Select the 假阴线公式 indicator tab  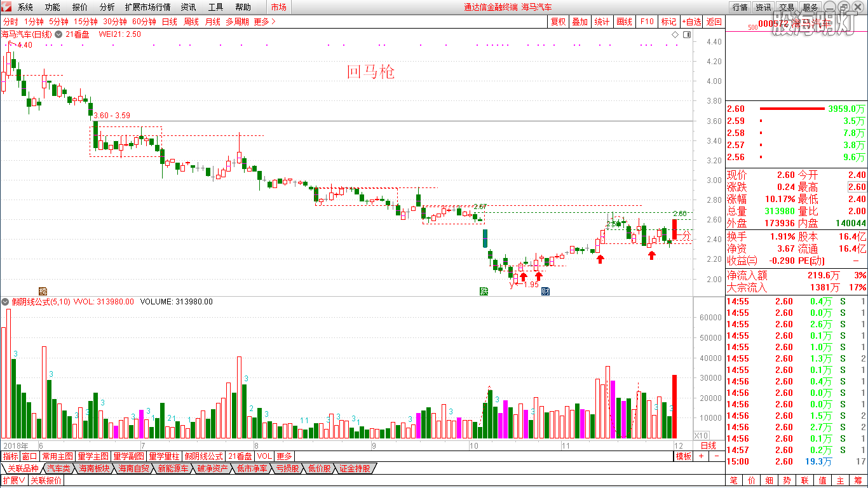[204, 456]
